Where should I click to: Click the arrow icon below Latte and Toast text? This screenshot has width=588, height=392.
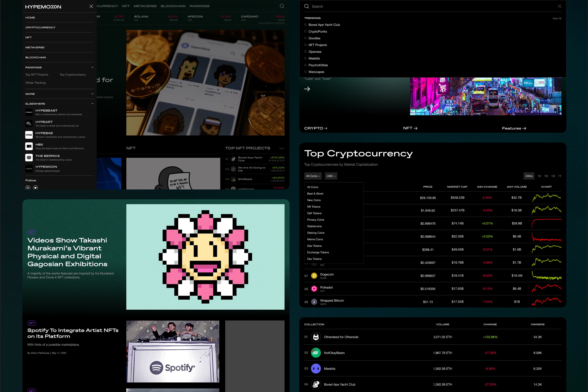(307, 89)
